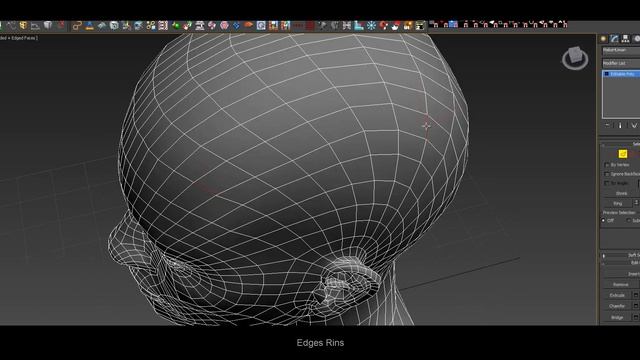Enable the By Vertex checkbox

[x=607, y=165]
